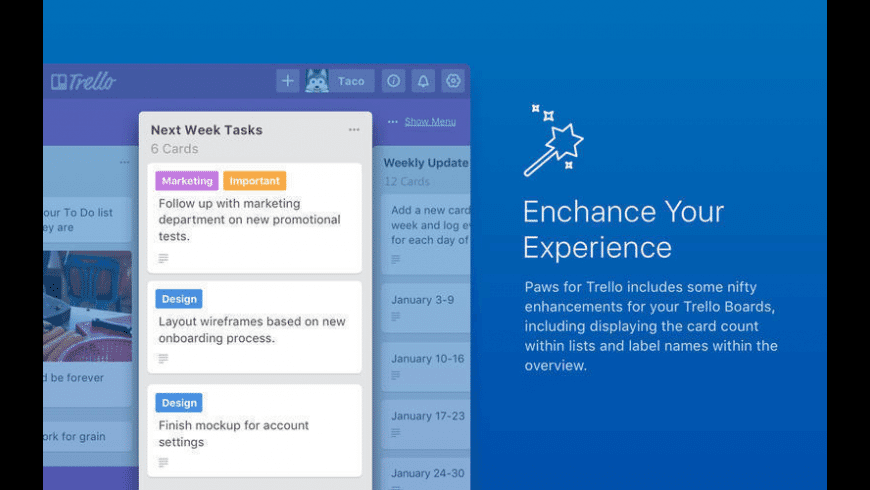This screenshot has height=490, width=870.
Task: Click the Trello logo in header
Action: (x=83, y=82)
